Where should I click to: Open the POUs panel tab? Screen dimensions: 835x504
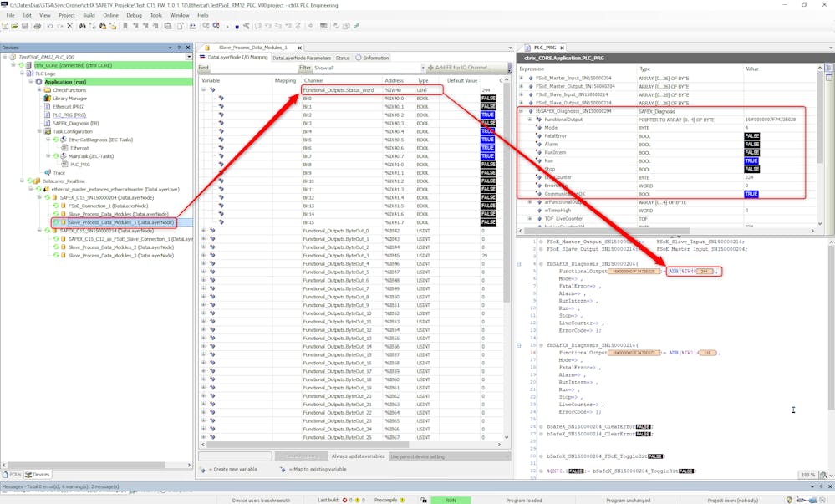coord(14,475)
